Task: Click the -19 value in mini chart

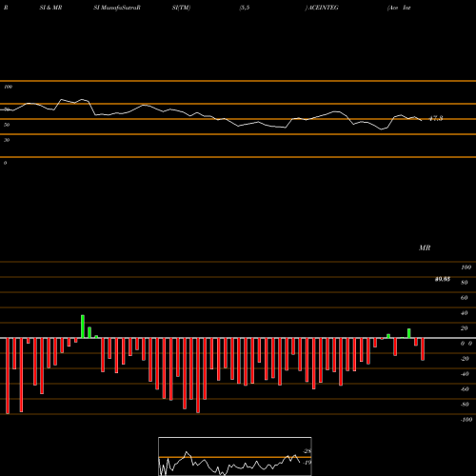Action: click(x=307, y=463)
